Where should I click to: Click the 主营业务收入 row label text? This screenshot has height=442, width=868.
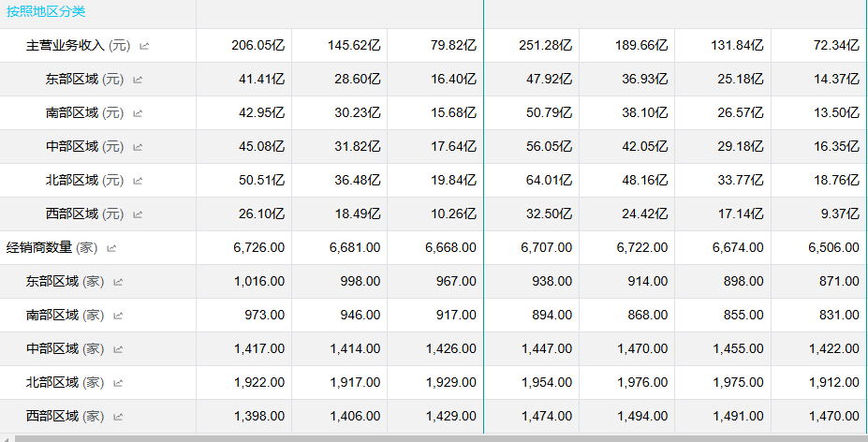pyautogui.click(x=66, y=46)
